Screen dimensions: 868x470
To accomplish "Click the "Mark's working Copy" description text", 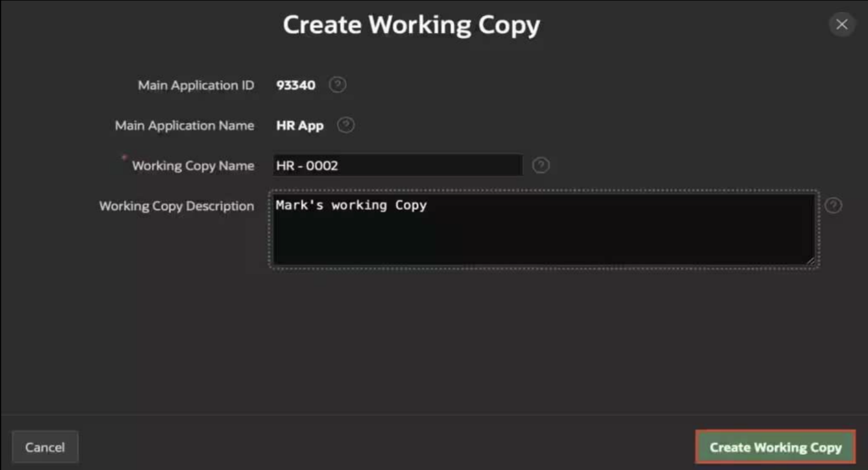I will click(351, 206).
